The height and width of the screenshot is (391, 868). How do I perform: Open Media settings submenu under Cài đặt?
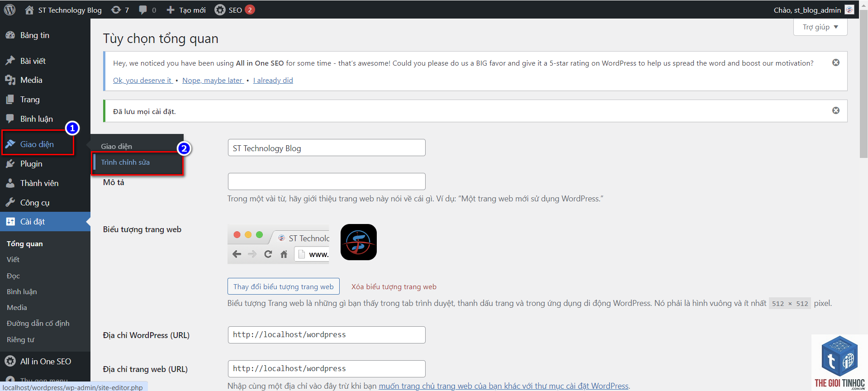17,307
